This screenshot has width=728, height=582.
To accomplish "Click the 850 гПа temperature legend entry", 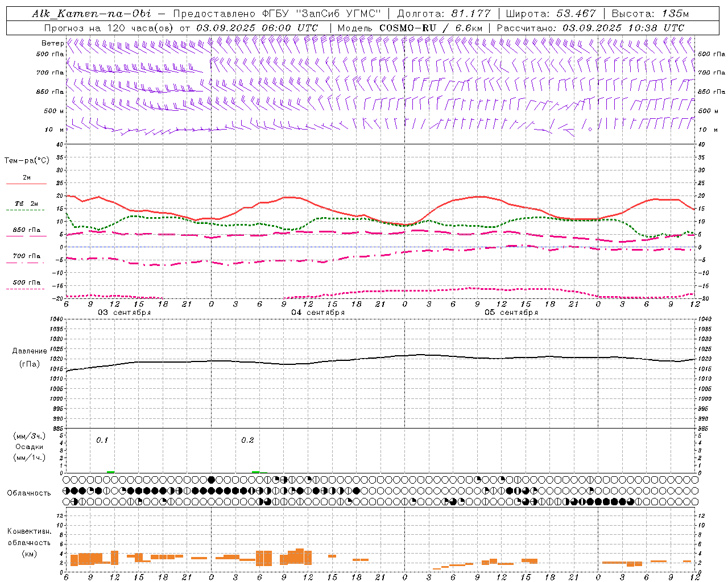I will coord(26,230).
